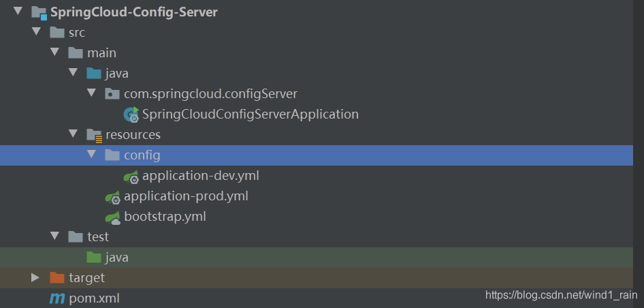This screenshot has width=644, height=308.
Task: Click the orange target folder icon
Action: coord(57,278)
